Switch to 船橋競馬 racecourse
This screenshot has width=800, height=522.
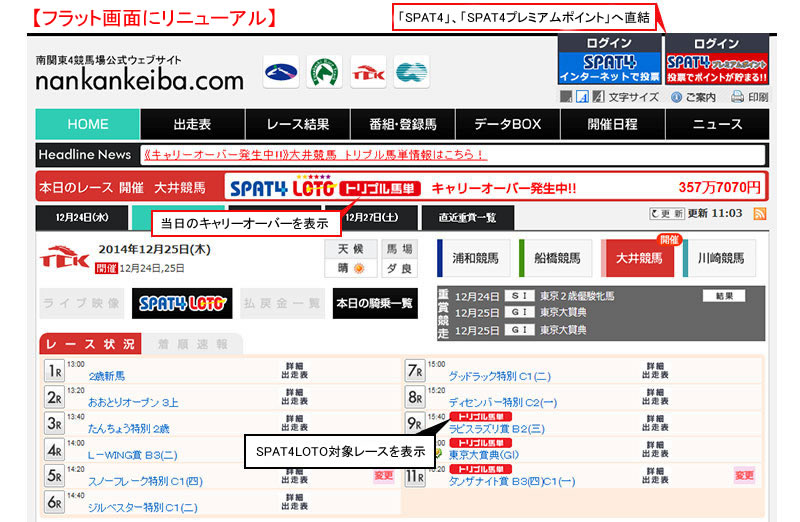[556, 258]
